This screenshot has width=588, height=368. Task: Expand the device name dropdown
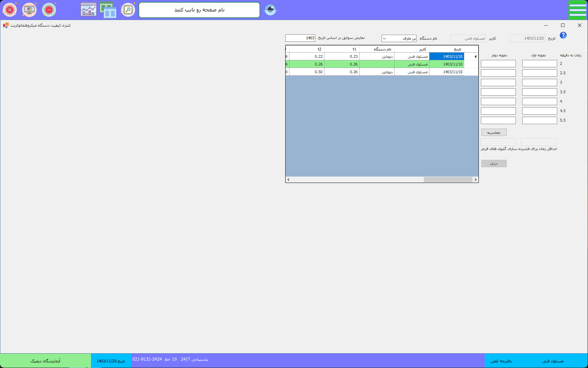click(x=384, y=39)
